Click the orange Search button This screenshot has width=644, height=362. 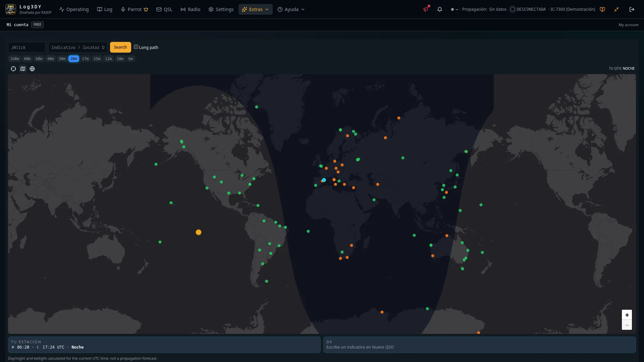pos(120,47)
